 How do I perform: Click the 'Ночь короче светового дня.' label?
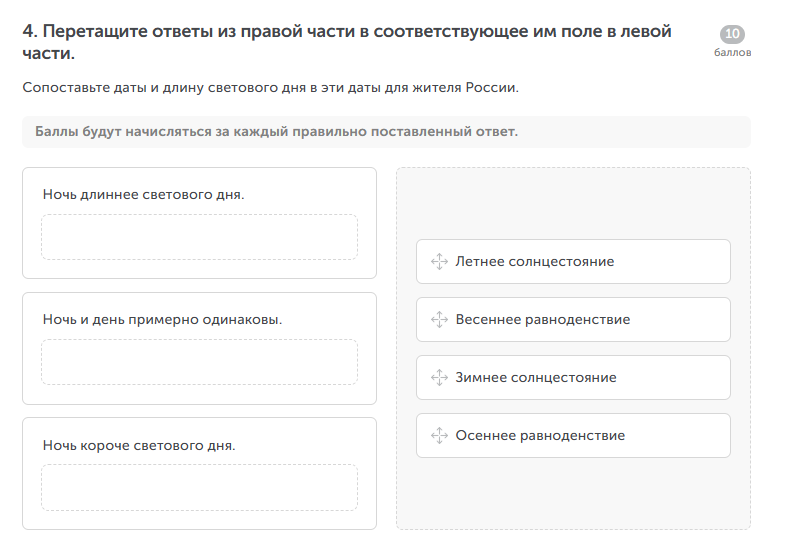[139, 445]
